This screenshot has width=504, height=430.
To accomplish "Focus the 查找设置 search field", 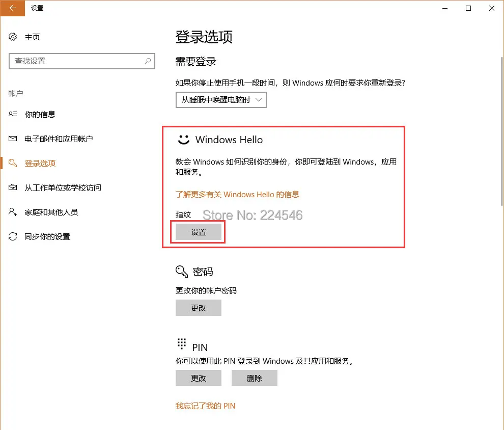I will pos(82,61).
